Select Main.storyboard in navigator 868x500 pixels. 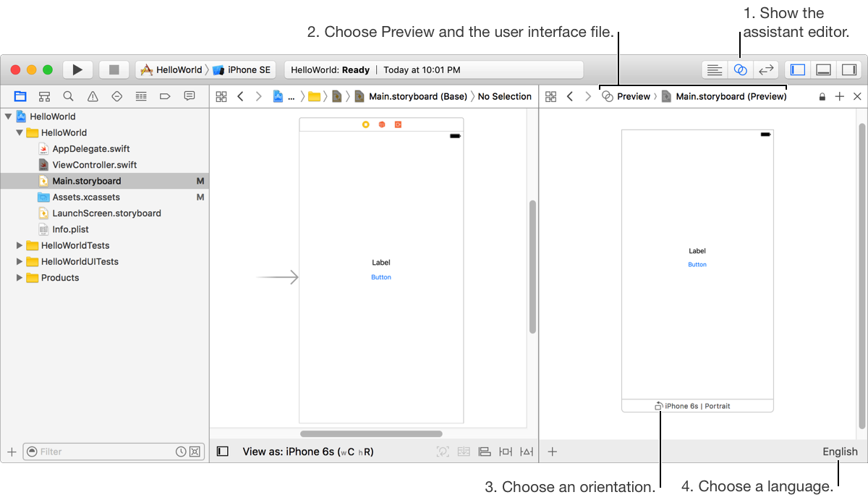[104, 181]
